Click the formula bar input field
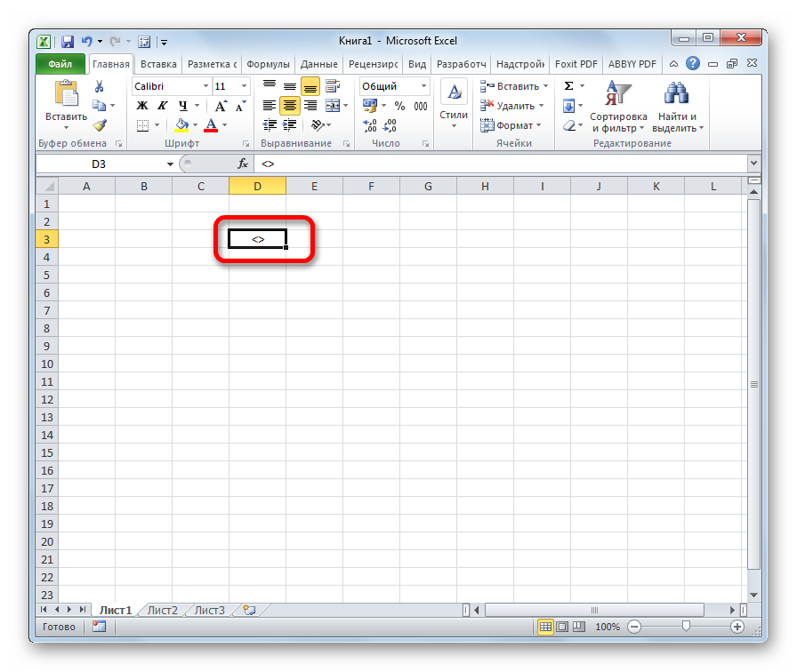The height and width of the screenshot is (672, 797). (x=498, y=164)
